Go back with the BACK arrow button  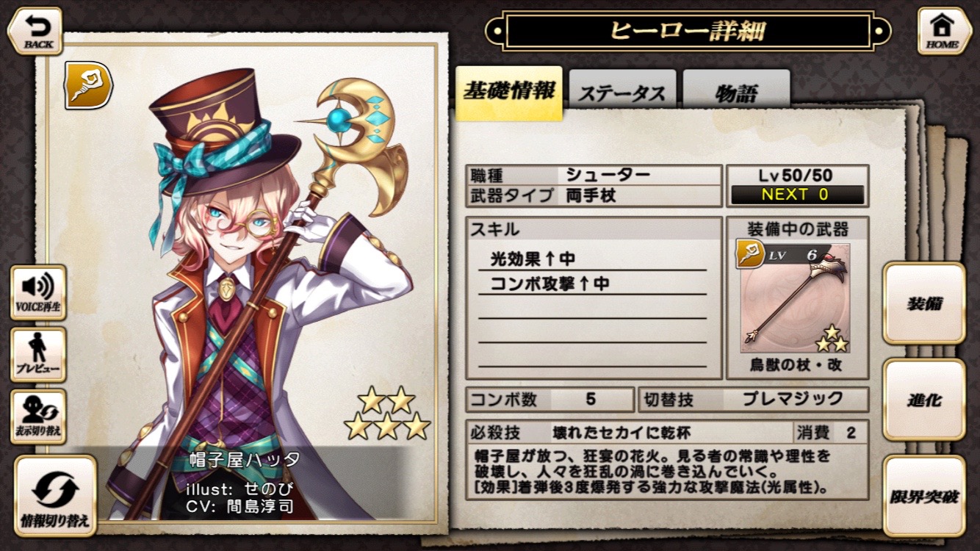tap(35, 32)
